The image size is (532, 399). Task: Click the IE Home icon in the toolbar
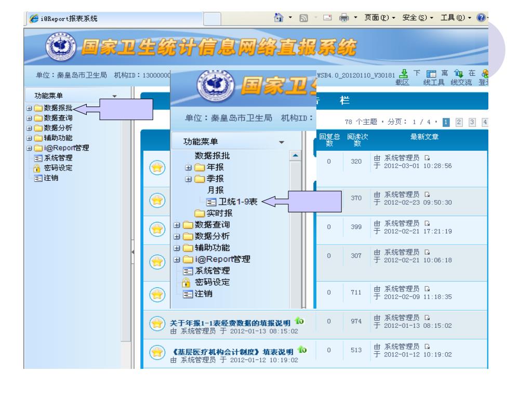tap(278, 17)
